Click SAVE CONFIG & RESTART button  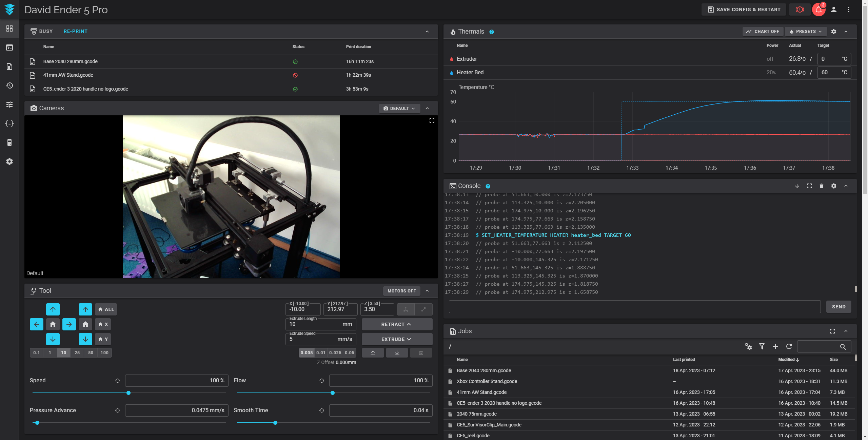[x=744, y=9]
